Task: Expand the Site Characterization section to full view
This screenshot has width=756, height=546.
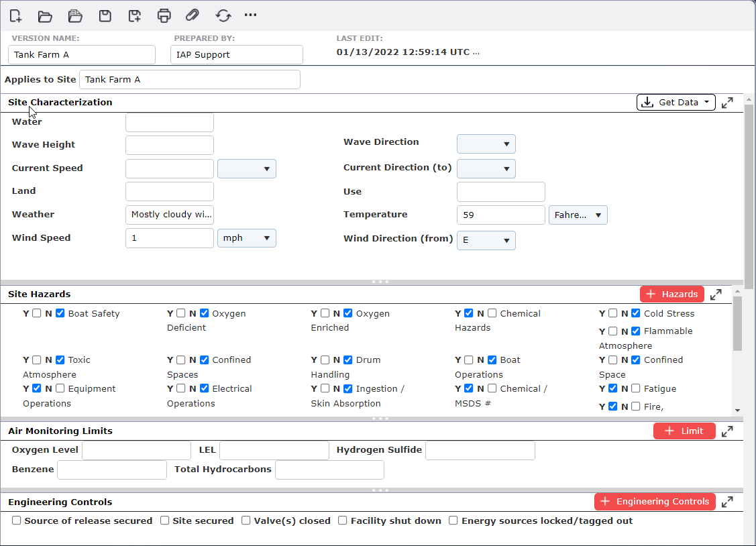Action: [727, 103]
